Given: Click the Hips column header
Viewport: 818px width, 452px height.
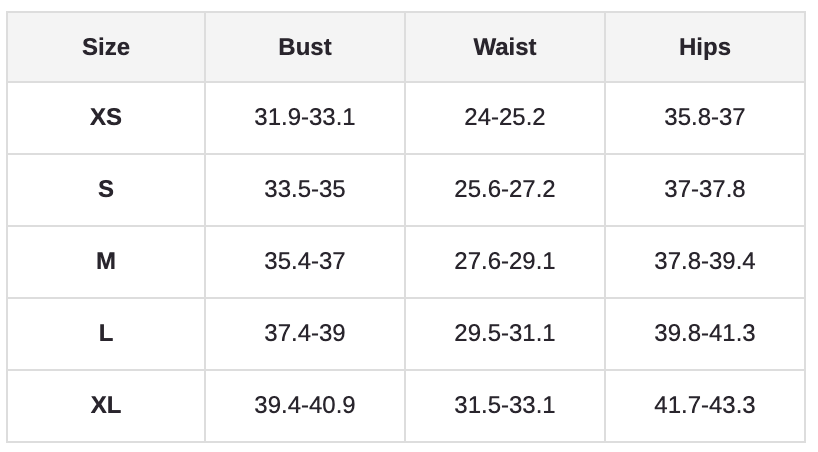Looking at the screenshot, I should click(705, 47).
